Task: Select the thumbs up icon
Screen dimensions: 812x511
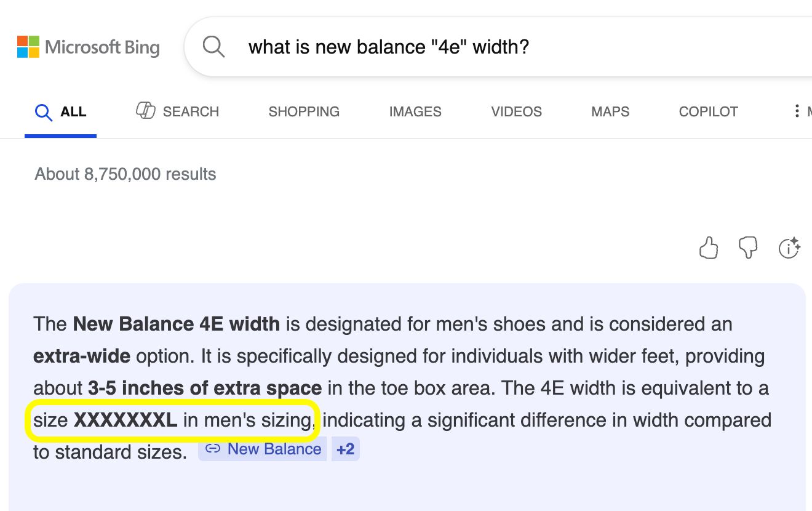Action: [x=708, y=248]
